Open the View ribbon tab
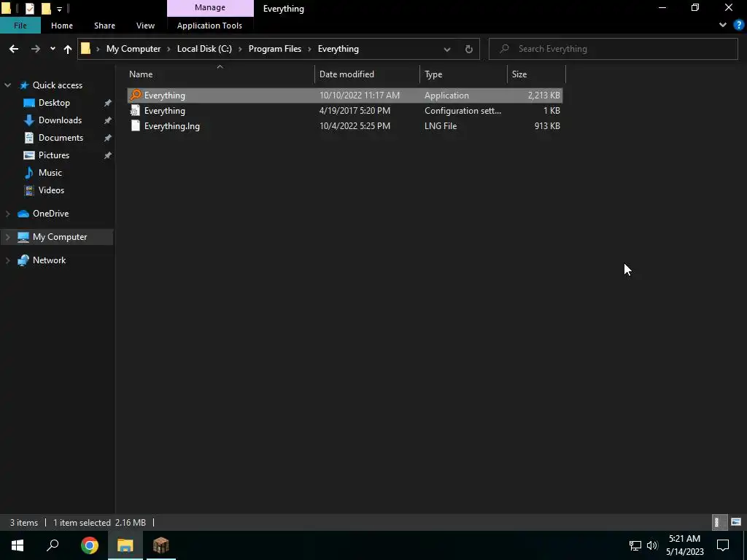 pyautogui.click(x=145, y=26)
